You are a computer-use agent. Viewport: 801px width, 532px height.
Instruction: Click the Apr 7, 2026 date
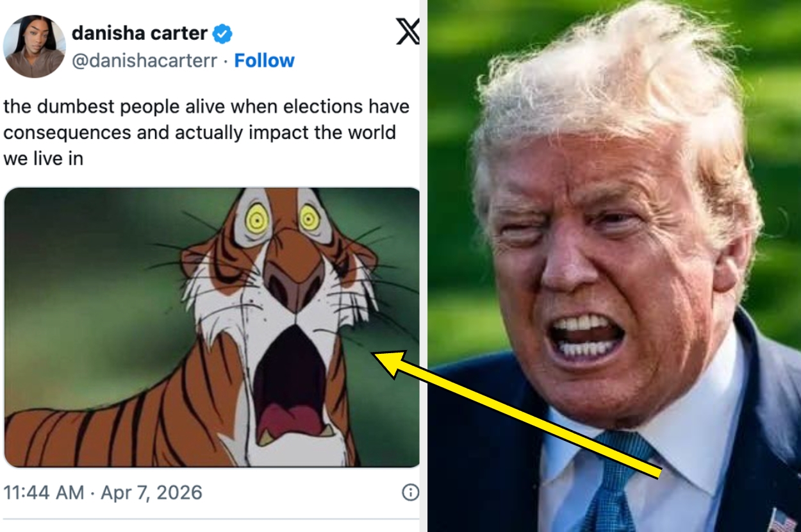(x=151, y=492)
